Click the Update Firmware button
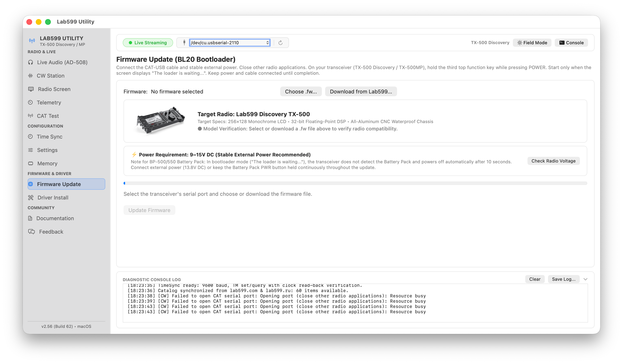This screenshot has width=623, height=364. (149, 210)
